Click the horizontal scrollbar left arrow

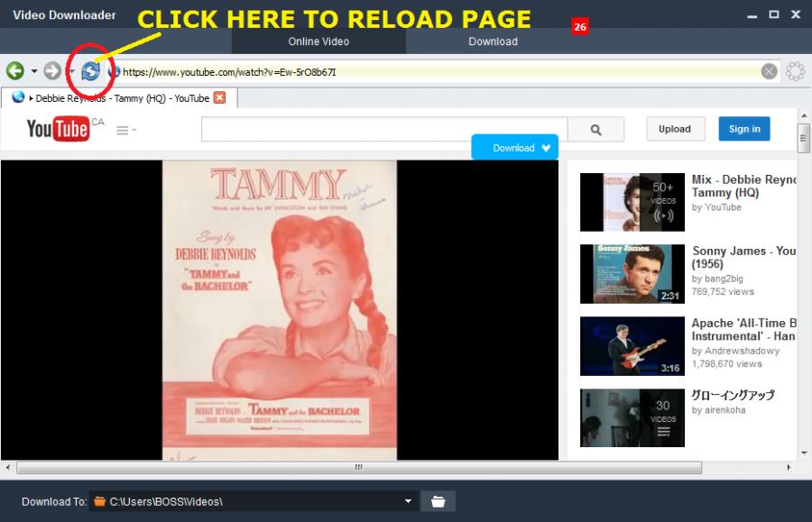click(x=7, y=468)
